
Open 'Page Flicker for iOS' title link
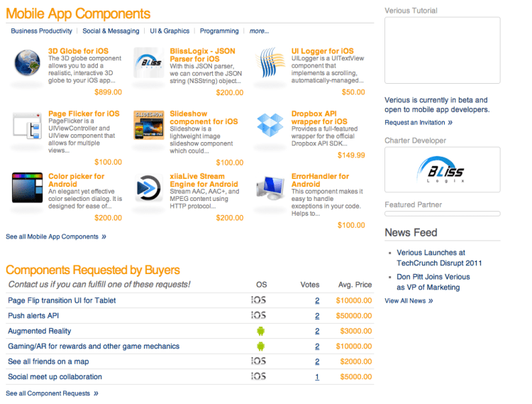[84, 114]
